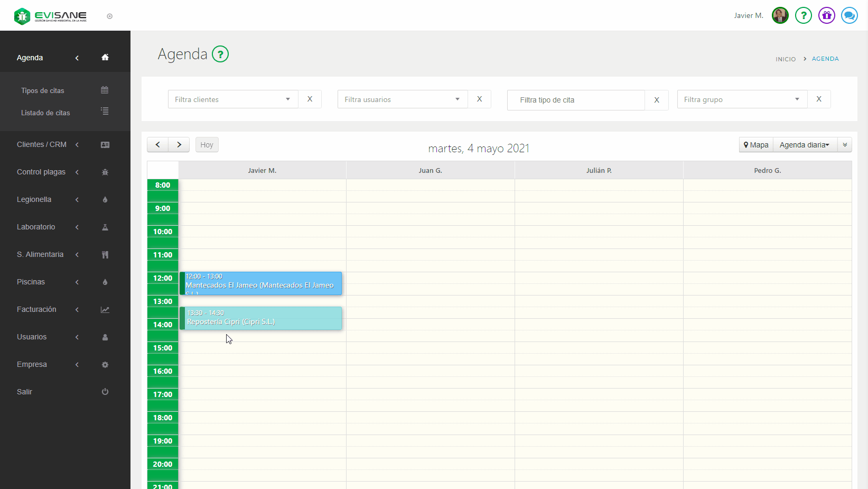Open the Filtra usuarios dropdown
Image resolution: width=868 pixels, height=489 pixels.
(403, 99)
